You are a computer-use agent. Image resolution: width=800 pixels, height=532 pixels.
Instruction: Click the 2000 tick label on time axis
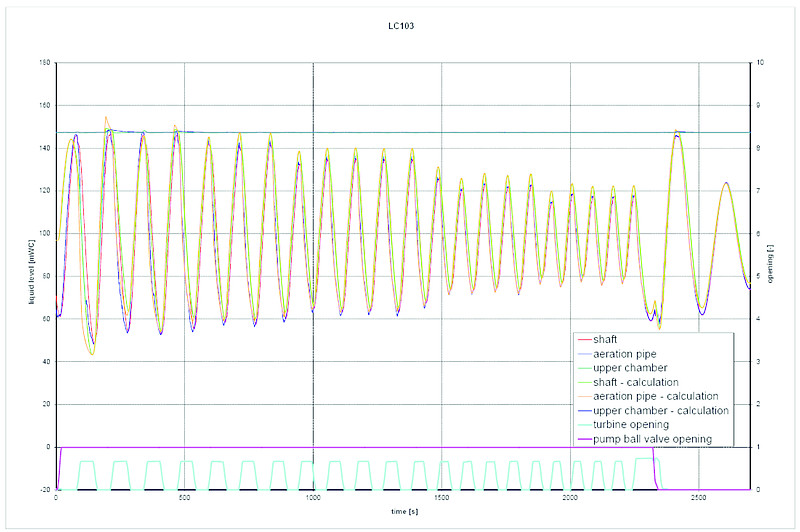click(x=570, y=498)
